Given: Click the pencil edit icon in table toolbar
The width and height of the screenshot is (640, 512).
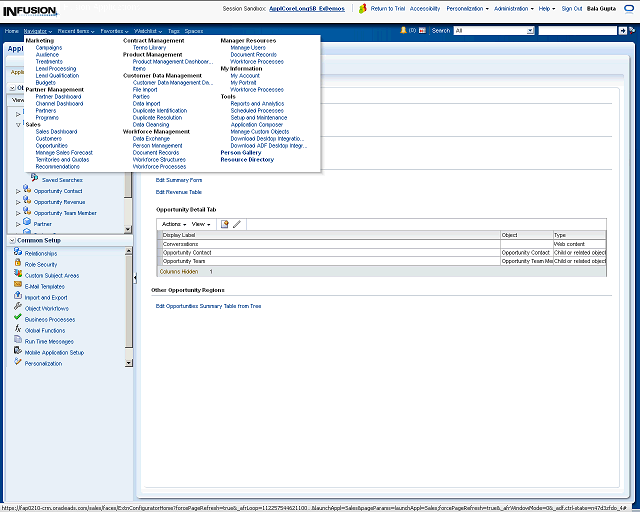Looking at the screenshot, I should coord(237,224).
